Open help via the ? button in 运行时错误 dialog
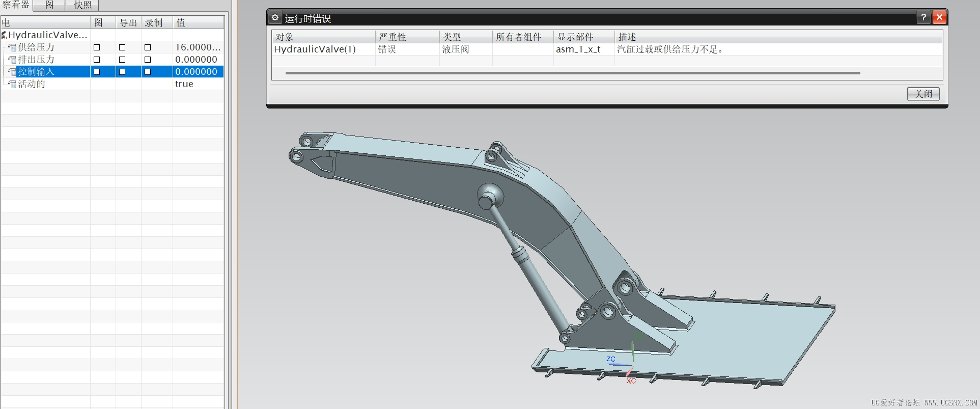 click(923, 17)
